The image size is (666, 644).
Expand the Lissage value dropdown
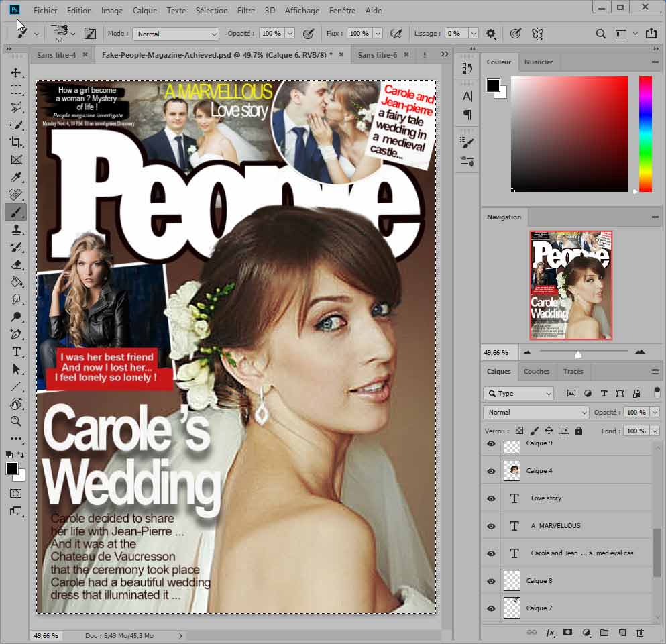point(473,33)
